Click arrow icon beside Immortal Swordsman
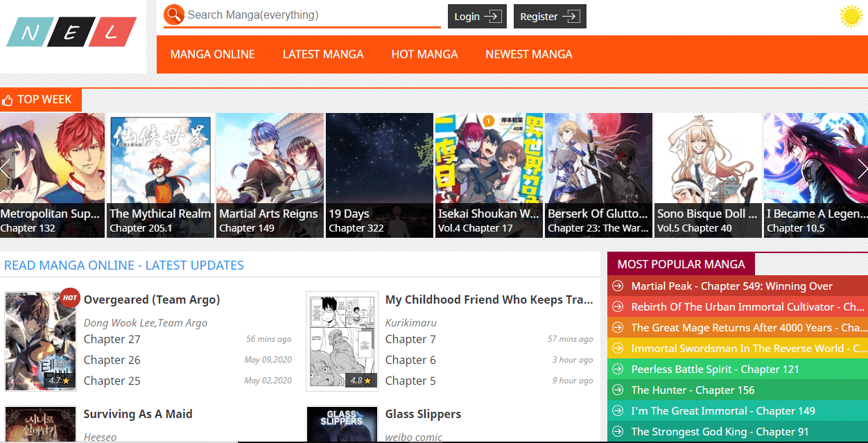 (x=618, y=349)
